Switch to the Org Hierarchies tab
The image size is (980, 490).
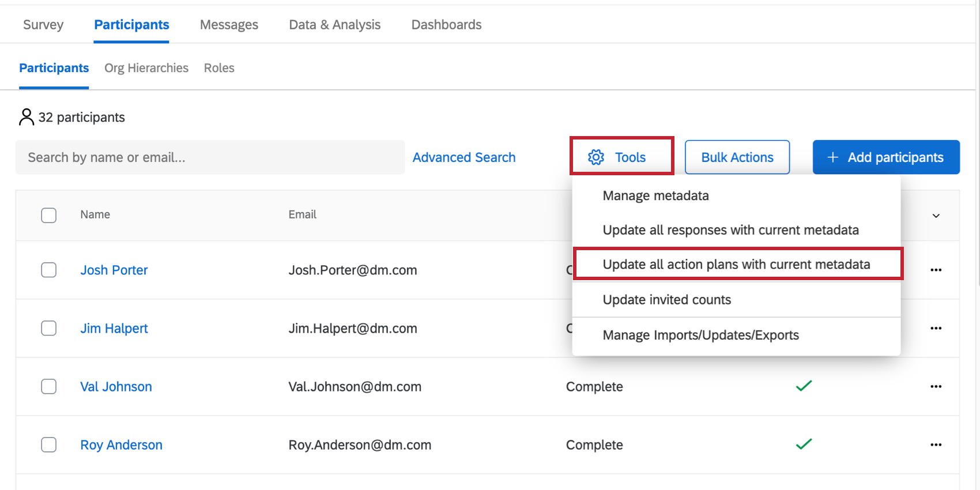(x=146, y=68)
